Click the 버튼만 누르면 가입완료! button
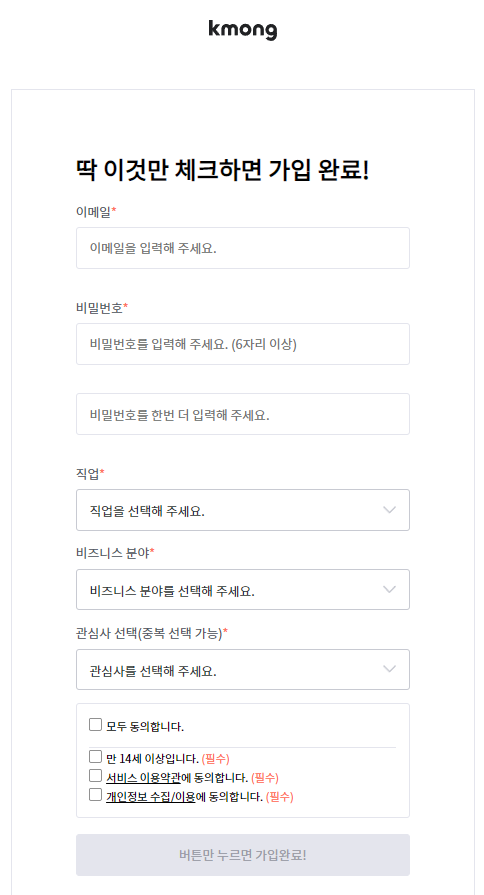The height and width of the screenshot is (895, 484). click(x=243, y=855)
